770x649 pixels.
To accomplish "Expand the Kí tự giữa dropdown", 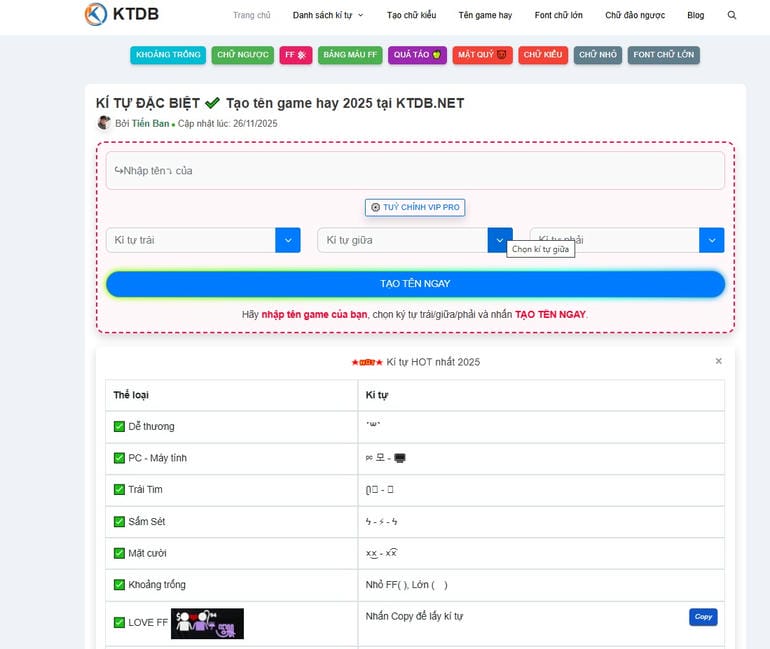I will (500, 240).
